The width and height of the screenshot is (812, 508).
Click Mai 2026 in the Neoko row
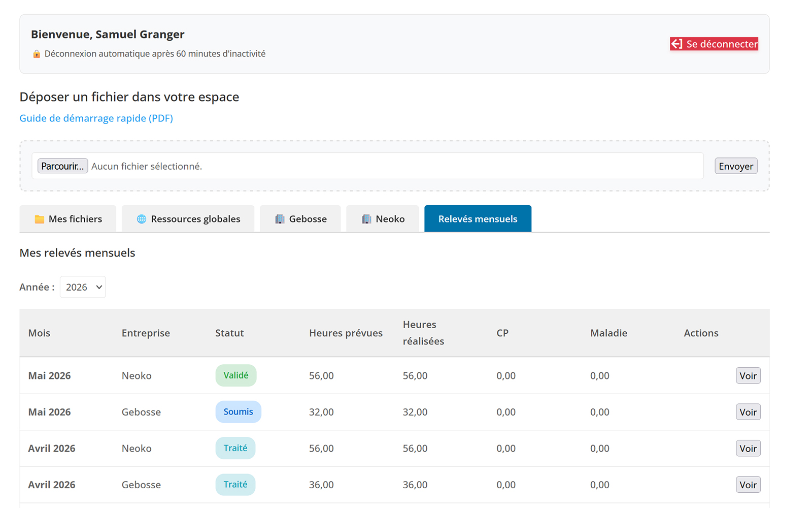[49, 376]
